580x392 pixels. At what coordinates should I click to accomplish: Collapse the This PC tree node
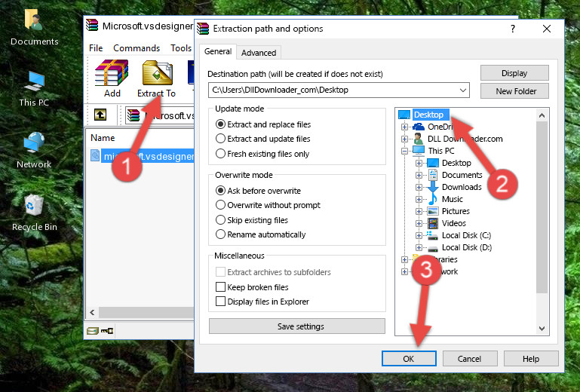(x=404, y=151)
